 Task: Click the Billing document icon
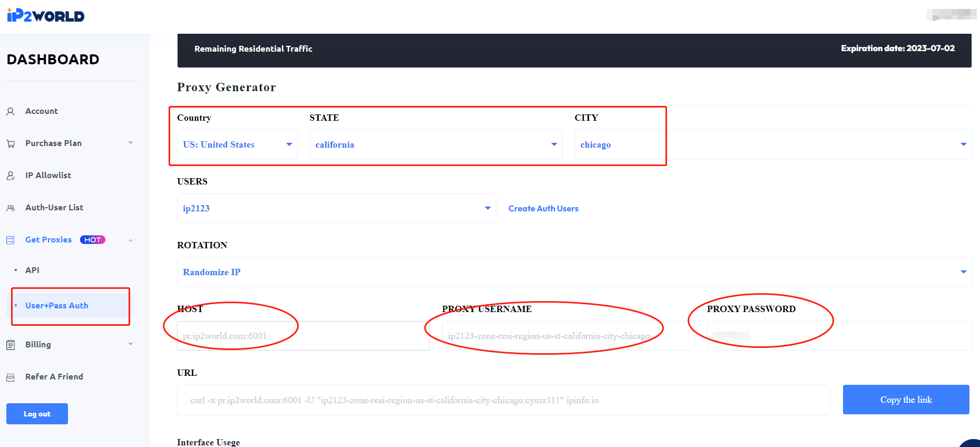(x=11, y=345)
